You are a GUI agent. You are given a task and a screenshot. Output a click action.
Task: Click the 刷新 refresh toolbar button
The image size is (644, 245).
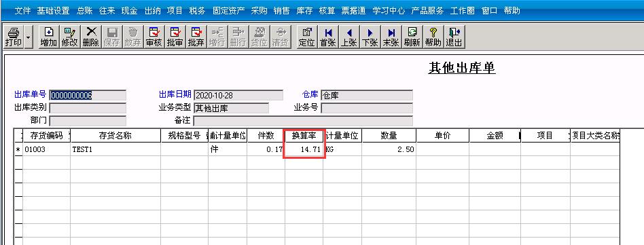pyautogui.click(x=412, y=37)
